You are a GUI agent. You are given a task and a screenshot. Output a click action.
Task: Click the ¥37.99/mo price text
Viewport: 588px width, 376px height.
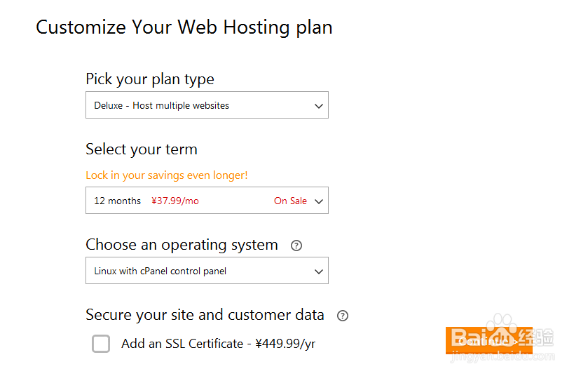pos(175,201)
